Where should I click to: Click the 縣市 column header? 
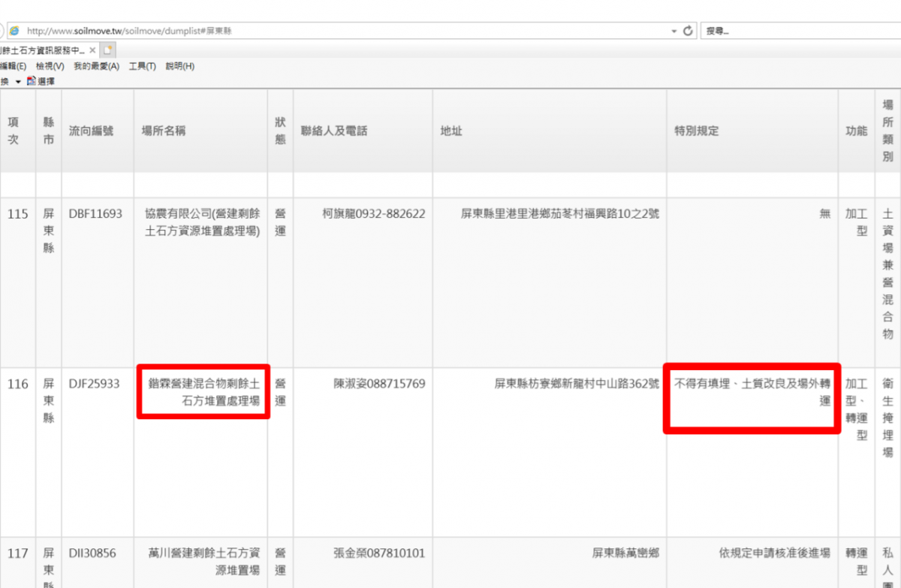click(48, 131)
